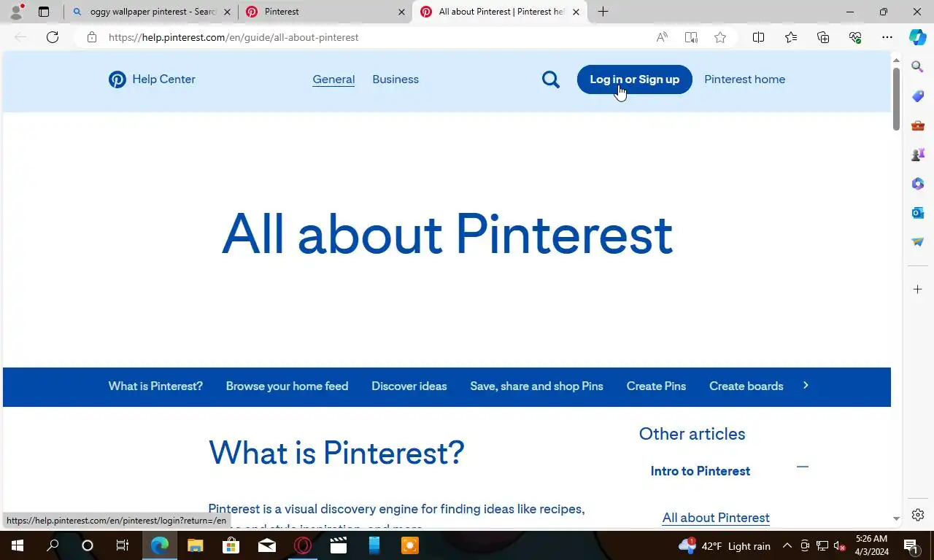Image resolution: width=934 pixels, height=560 pixels.
Task: Open Task View on the taskbar
Action: pyautogui.click(x=123, y=545)
